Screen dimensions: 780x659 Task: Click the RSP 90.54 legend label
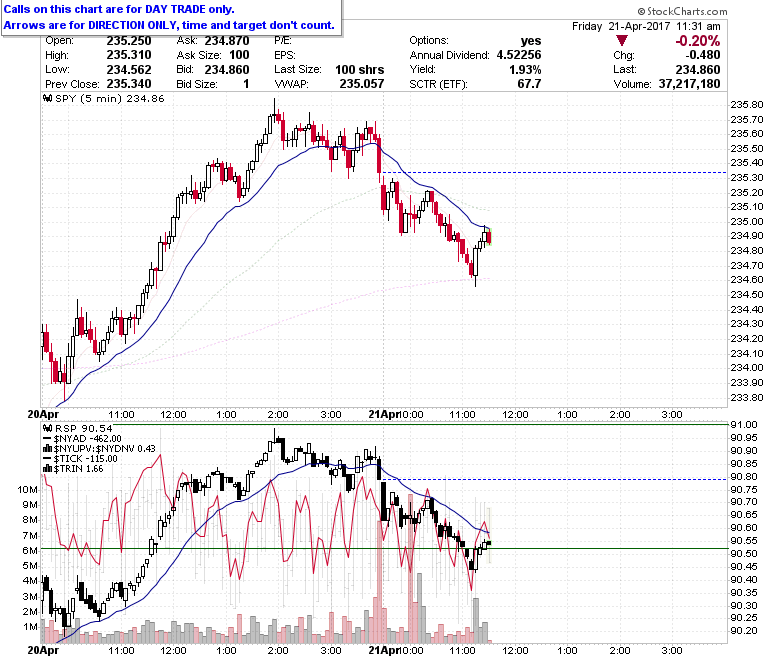pyautogui.click(x=84, y=428)
